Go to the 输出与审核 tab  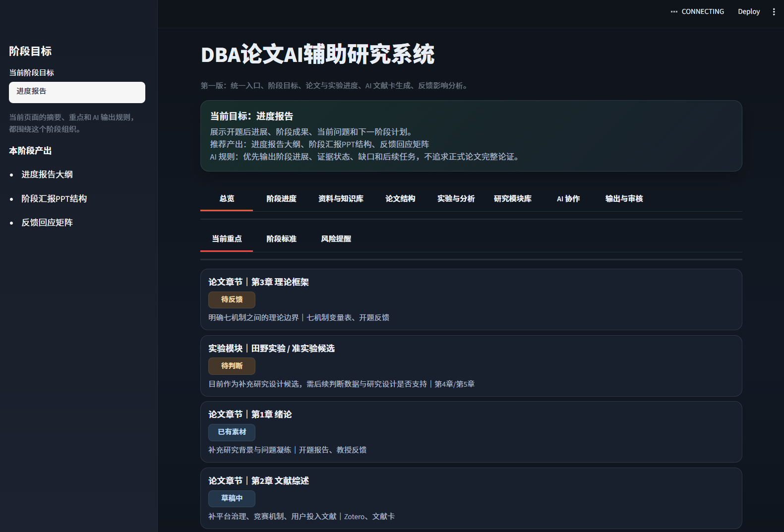click(624, 199)
